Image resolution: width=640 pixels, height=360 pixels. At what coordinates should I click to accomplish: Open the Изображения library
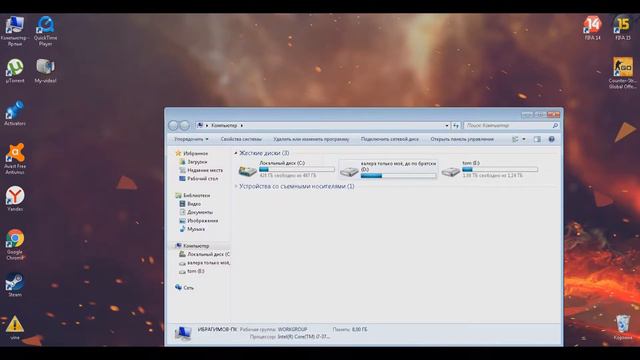tap(202, 221)
